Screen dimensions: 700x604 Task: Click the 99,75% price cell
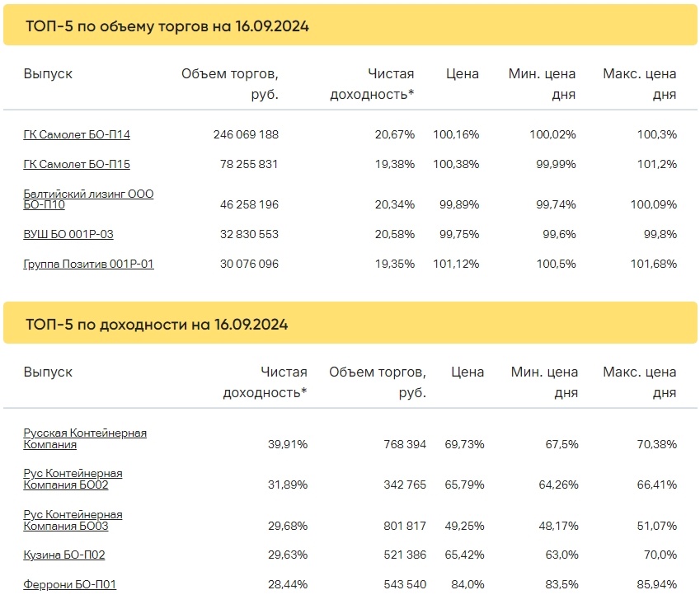pos(459,234)
